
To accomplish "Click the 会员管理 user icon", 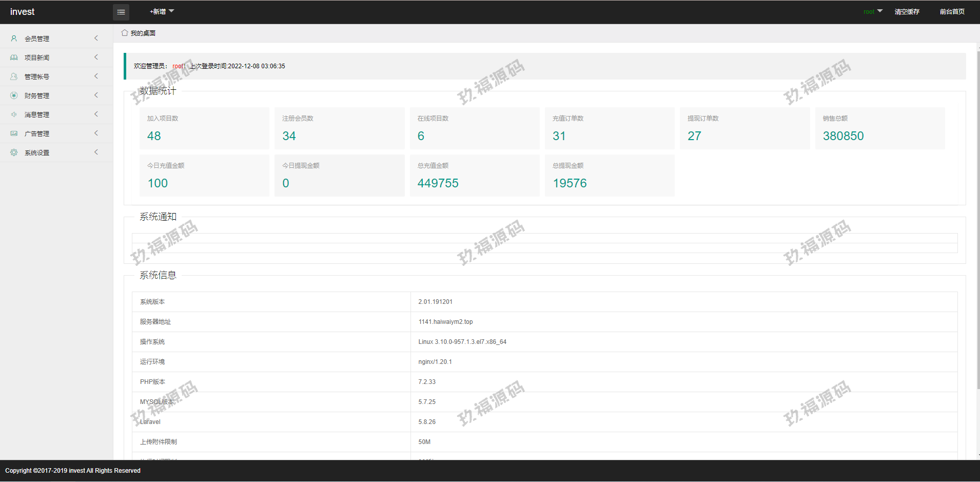I will click(x=14, y=38).
